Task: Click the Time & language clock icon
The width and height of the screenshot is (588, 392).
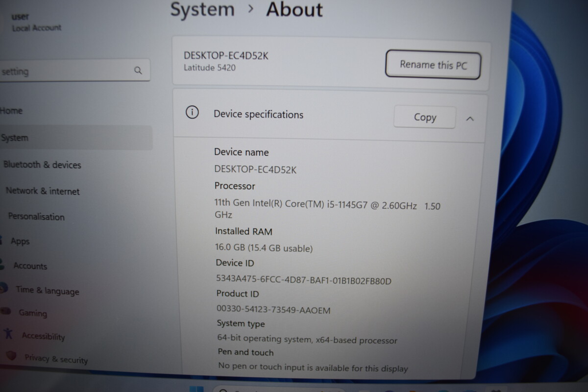Action: point(3,288)
